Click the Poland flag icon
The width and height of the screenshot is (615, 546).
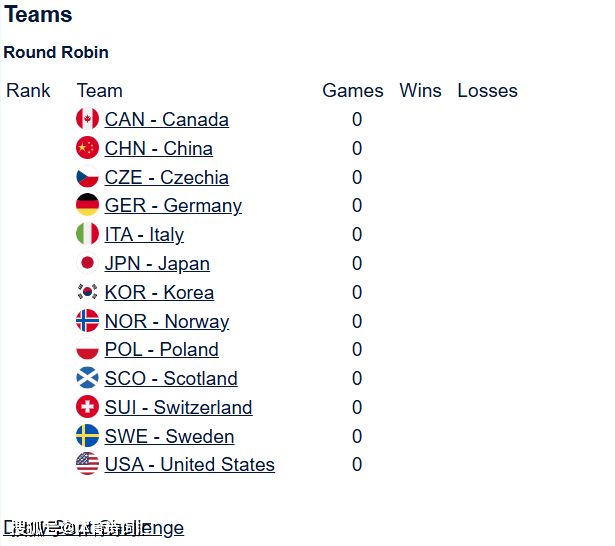[87, 349]
